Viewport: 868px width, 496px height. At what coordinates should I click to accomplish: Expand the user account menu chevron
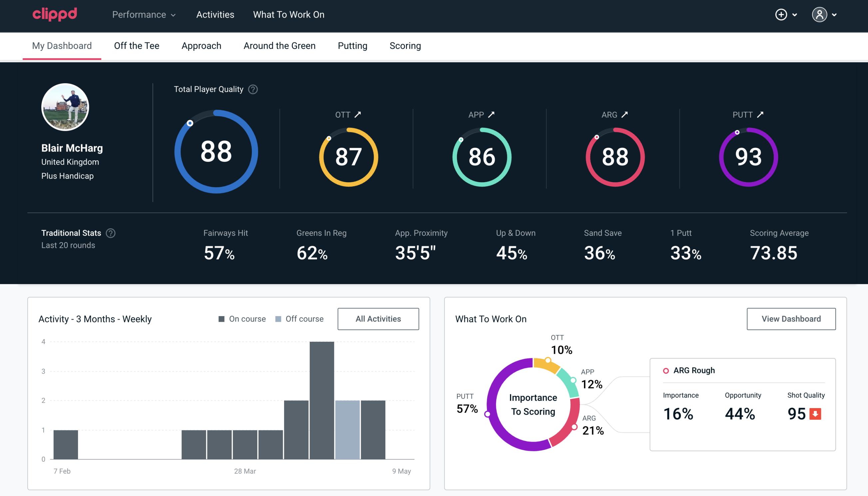pyautogui.click(x=835, y=15)
